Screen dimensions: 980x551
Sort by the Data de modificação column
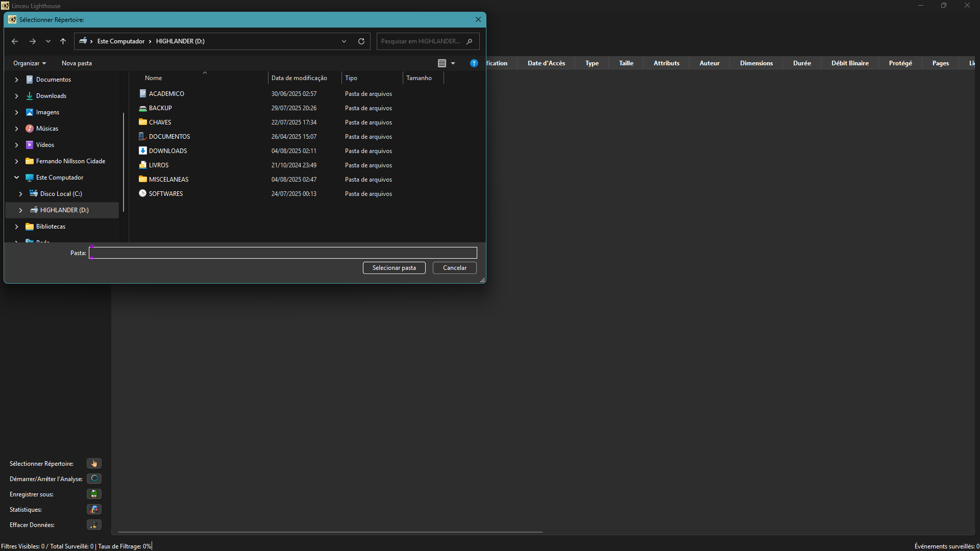click(299, 78)
